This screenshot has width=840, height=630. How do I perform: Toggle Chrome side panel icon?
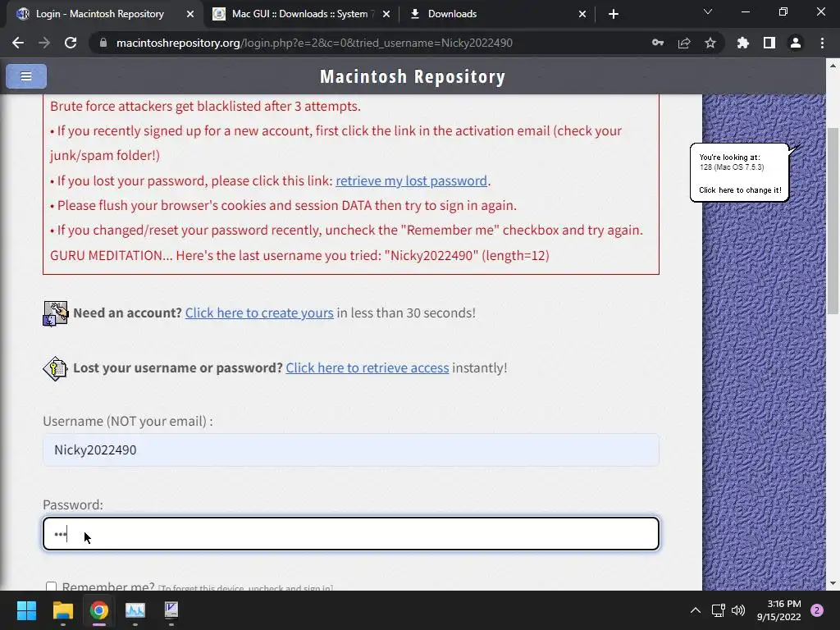pyautogui.click(x=769, y=43)
